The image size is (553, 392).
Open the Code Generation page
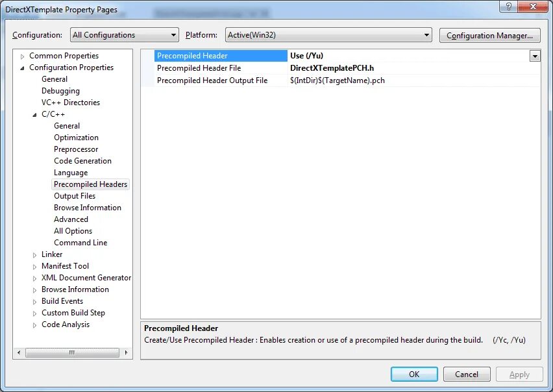[x=82, y=161]
